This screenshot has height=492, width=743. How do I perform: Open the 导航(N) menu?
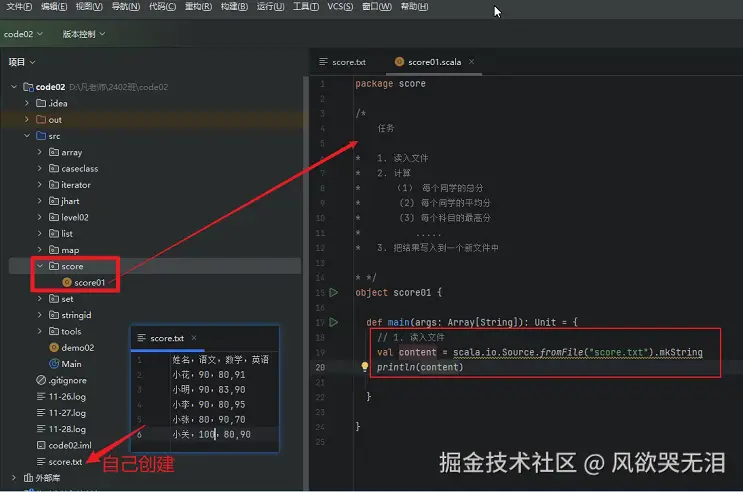[126, 7]
